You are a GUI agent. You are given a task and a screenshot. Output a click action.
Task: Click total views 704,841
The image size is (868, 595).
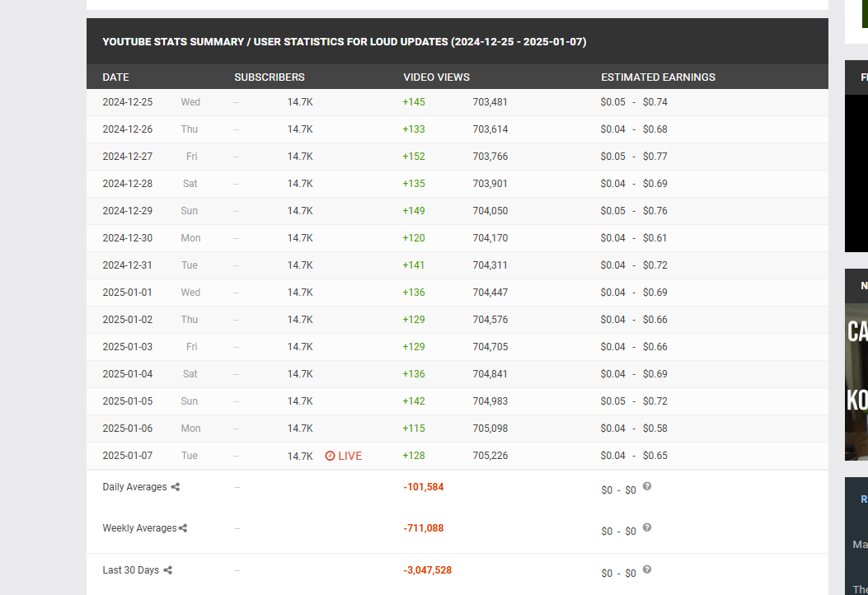click(490, 373)
